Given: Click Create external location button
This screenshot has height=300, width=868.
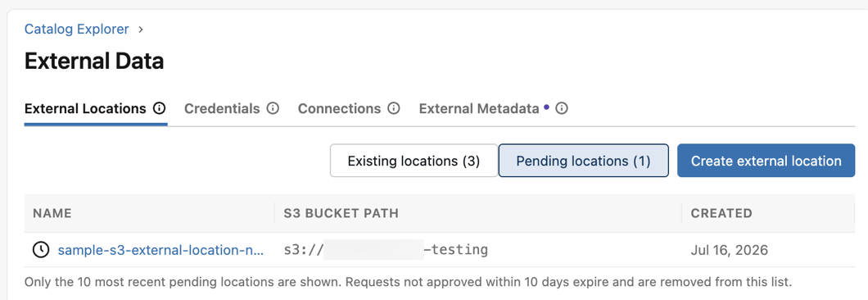Looking at the screenshot, I should click(x=766, y=161).
